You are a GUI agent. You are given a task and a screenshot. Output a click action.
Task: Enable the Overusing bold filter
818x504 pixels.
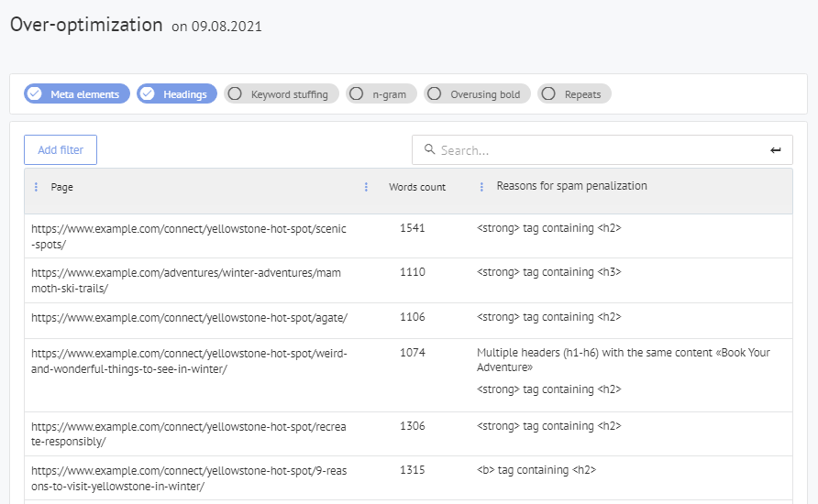point(477,94)
